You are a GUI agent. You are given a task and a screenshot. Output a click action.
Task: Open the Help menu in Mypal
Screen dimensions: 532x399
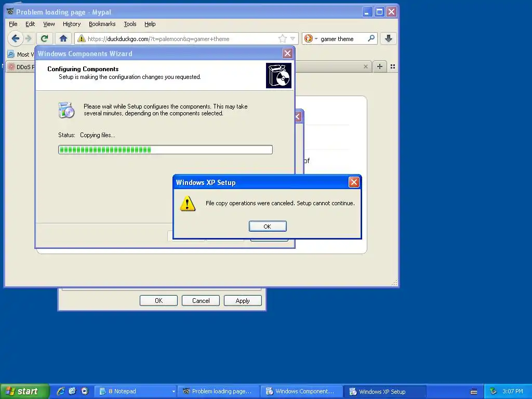pyautogui.click(x=150, y=24)
